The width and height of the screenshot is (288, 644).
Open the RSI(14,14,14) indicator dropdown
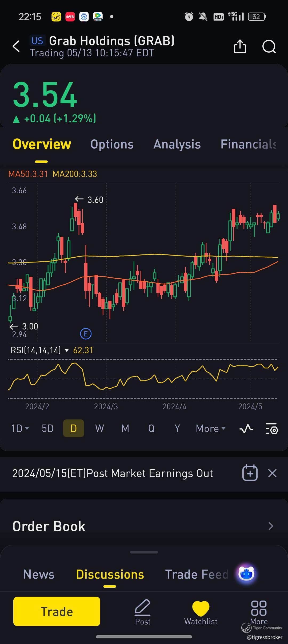pyautogui.click(x=40, y=350)
